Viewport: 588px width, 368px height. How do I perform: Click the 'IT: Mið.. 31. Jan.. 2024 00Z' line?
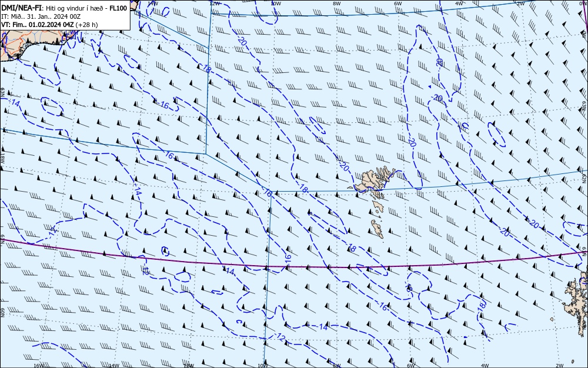point(41,16)
